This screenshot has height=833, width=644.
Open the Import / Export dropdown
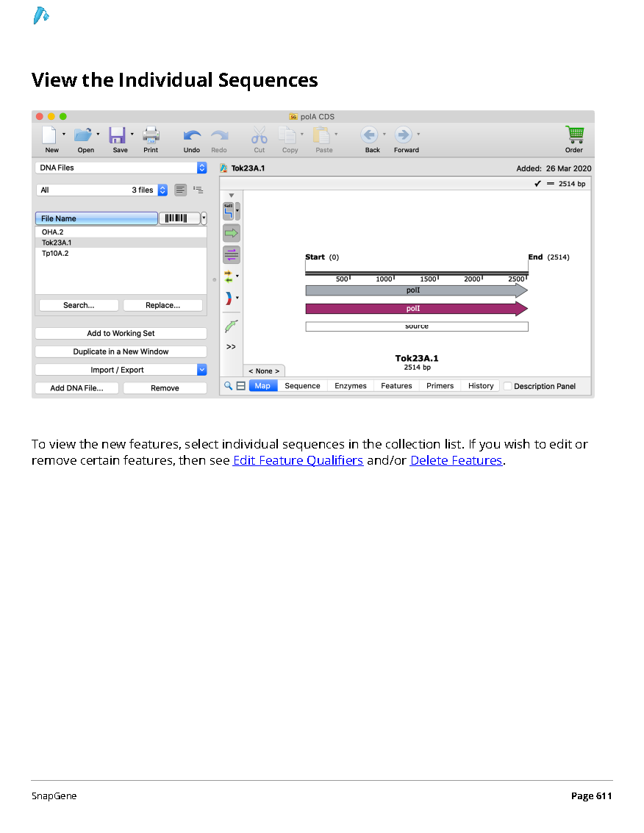121,370
